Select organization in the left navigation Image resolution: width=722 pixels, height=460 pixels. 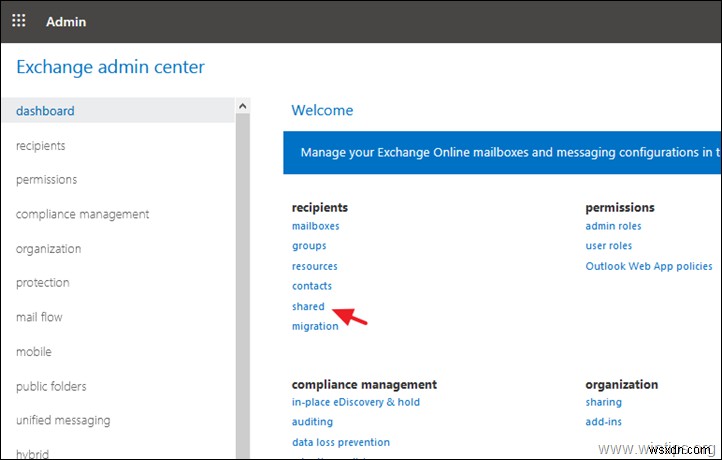point(48,249)
